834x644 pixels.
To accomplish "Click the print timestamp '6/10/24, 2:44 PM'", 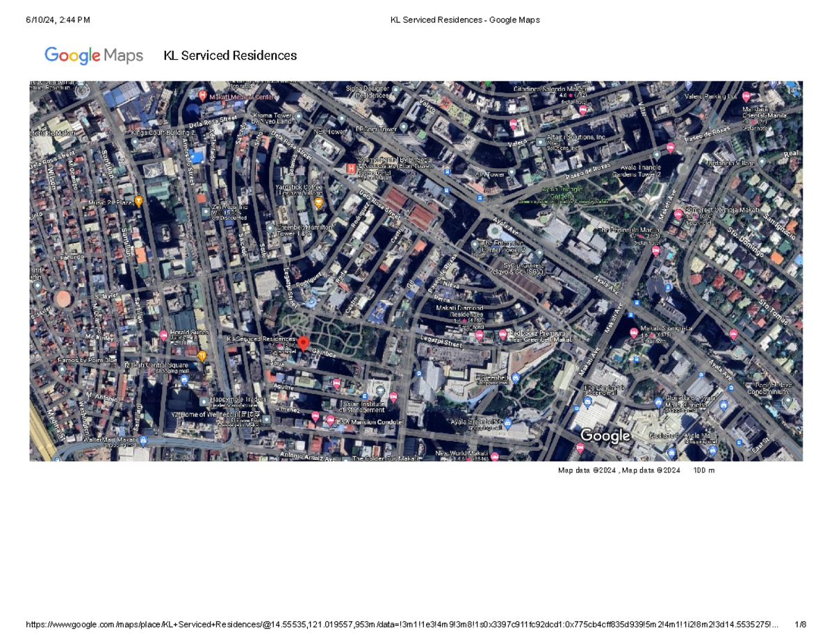I will coord(58,19).
